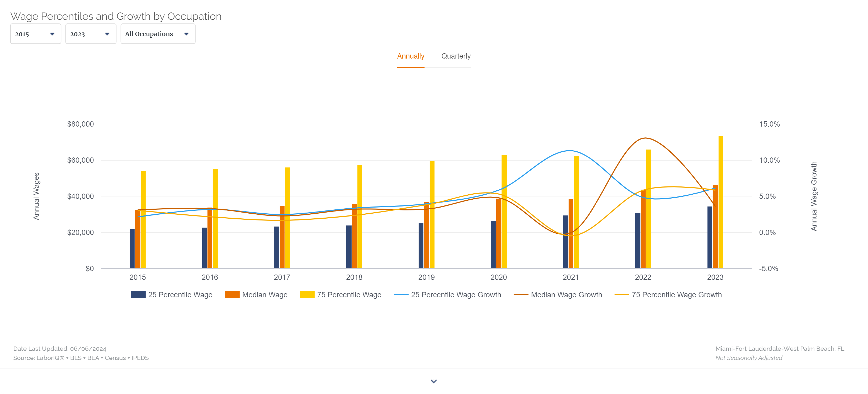Select different start year from dropdown
This screenshot has width=868, height=394.
tap(35, 34)
